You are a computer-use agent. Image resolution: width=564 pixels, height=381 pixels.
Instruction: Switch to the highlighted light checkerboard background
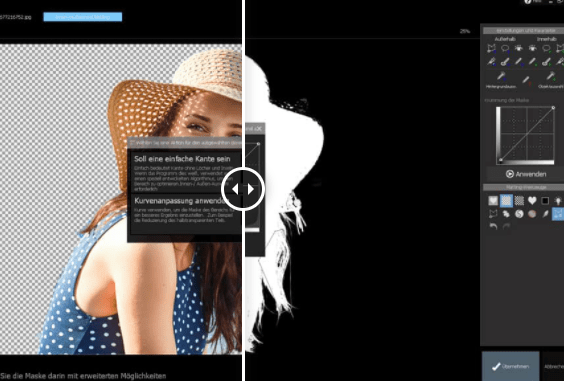click(506, 201)
